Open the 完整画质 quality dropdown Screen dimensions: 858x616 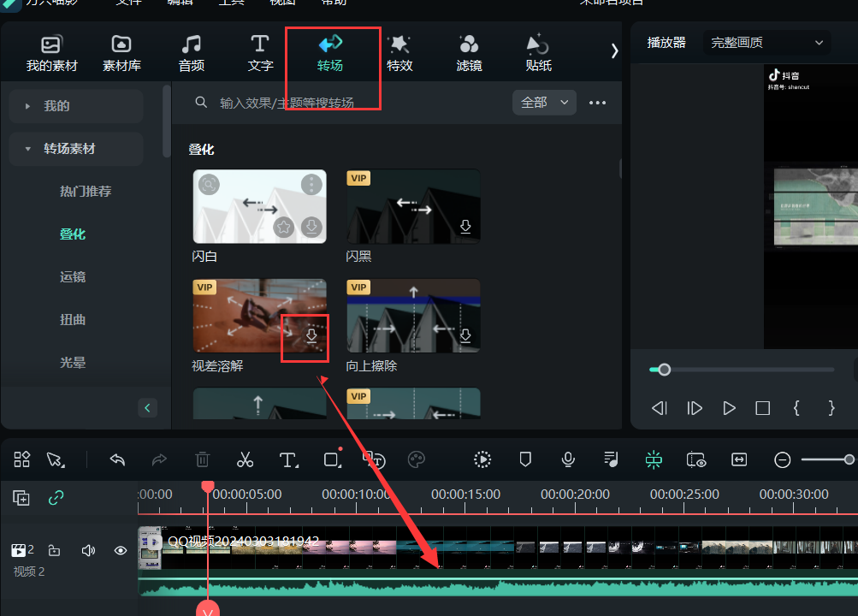(x=767, y=42)
